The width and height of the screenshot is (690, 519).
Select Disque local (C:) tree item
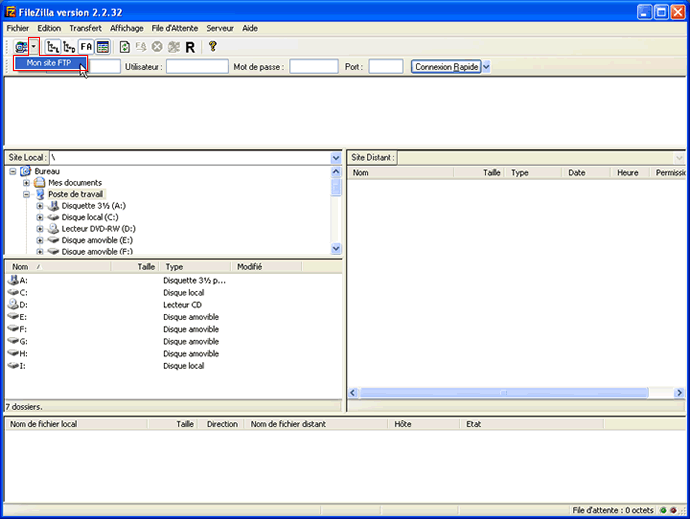point(90,217)
